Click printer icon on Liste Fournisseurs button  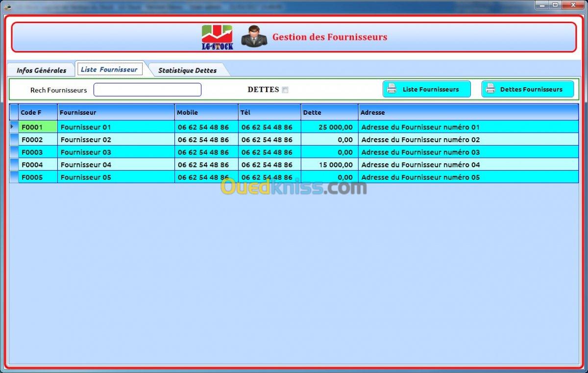click(392, 89)
